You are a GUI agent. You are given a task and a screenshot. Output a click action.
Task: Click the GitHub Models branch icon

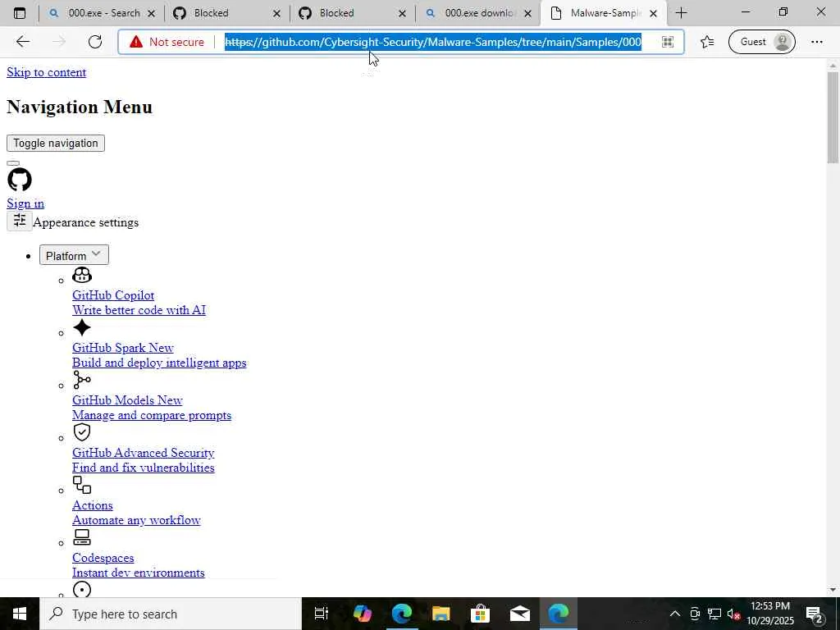[82, 380]
